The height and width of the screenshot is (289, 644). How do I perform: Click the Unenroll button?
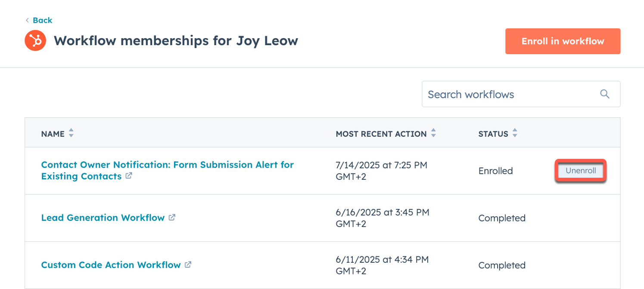(x=580, y=171)
